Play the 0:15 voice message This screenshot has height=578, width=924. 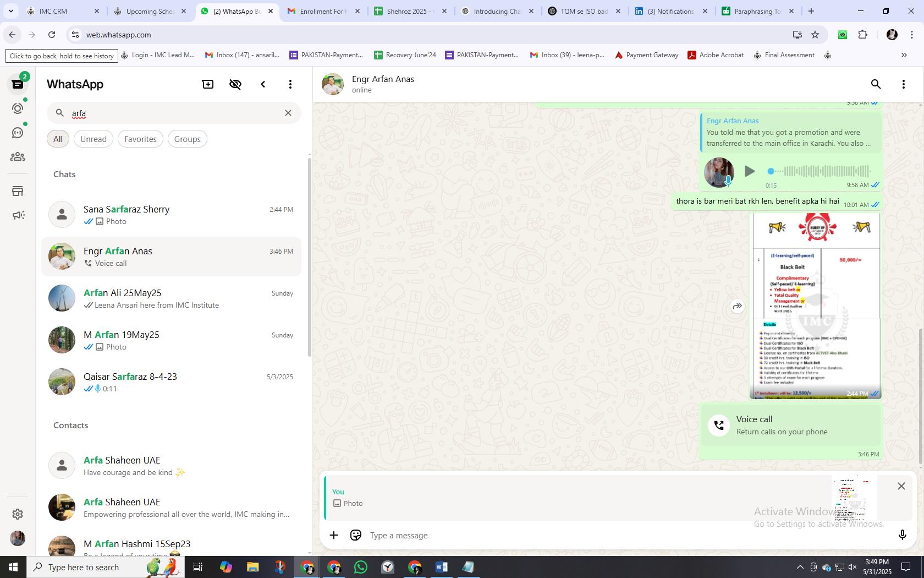[x=749, y=171]
